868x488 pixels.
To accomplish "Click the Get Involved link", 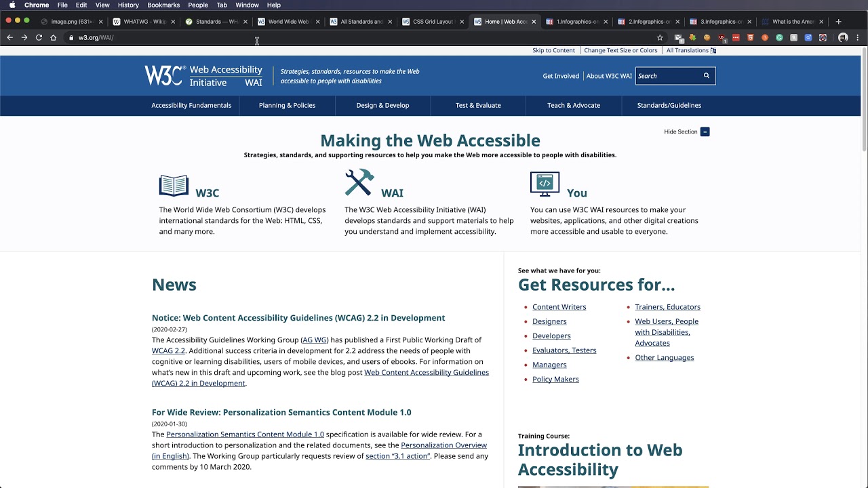I will point(561,76).
